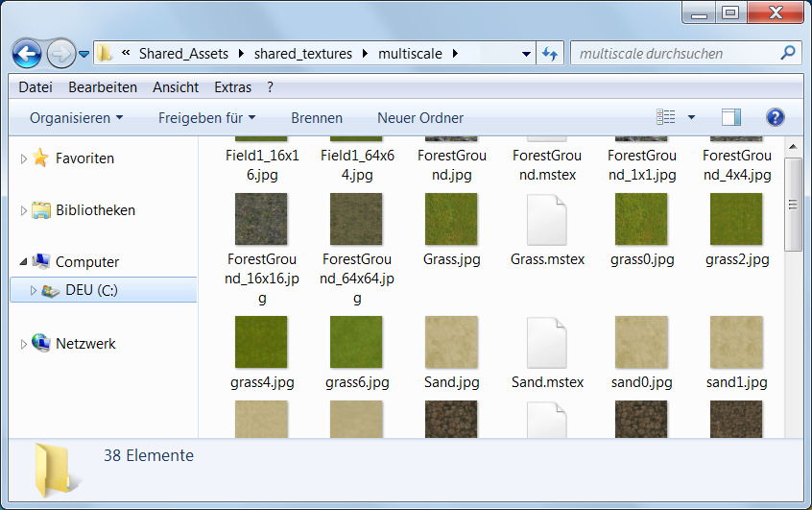Expand the Netzwerk tree node

pos(23,344)
